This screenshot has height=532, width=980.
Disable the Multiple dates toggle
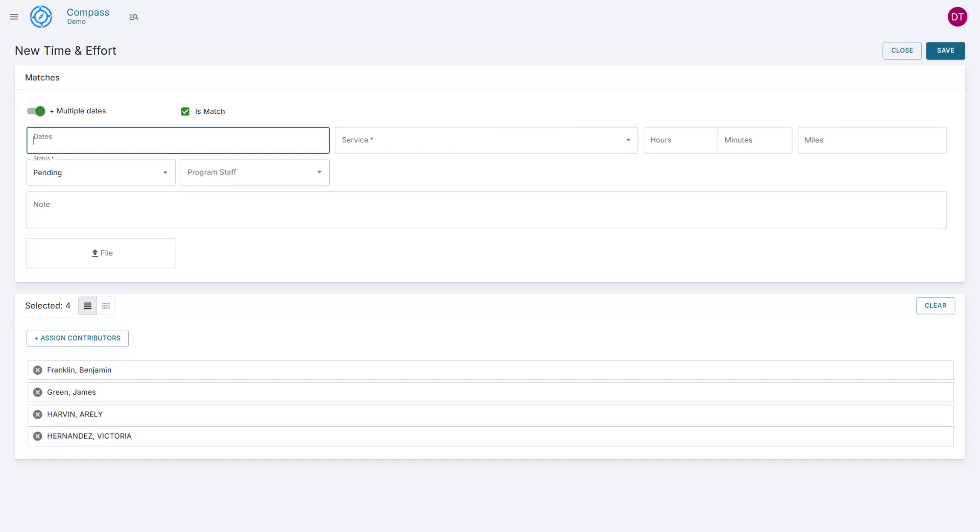(35, 111)
